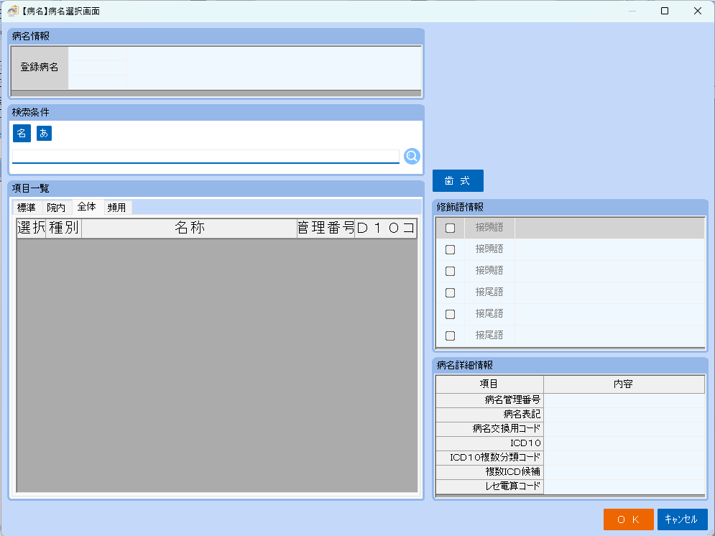The width and height of the screenshot is (715, 536).
Task: Click the 病名表記 row
Action: click(x=570, y=414)
